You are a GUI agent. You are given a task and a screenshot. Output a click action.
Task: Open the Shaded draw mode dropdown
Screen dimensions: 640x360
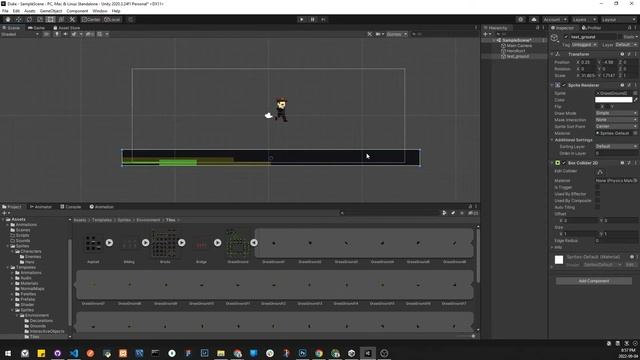20,34
